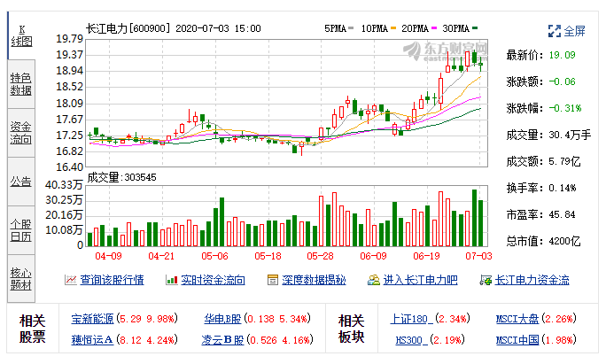Screen dimensions: 606x364
Task: Open the 资金流向 tab
Action: click(x=21, y=133)
